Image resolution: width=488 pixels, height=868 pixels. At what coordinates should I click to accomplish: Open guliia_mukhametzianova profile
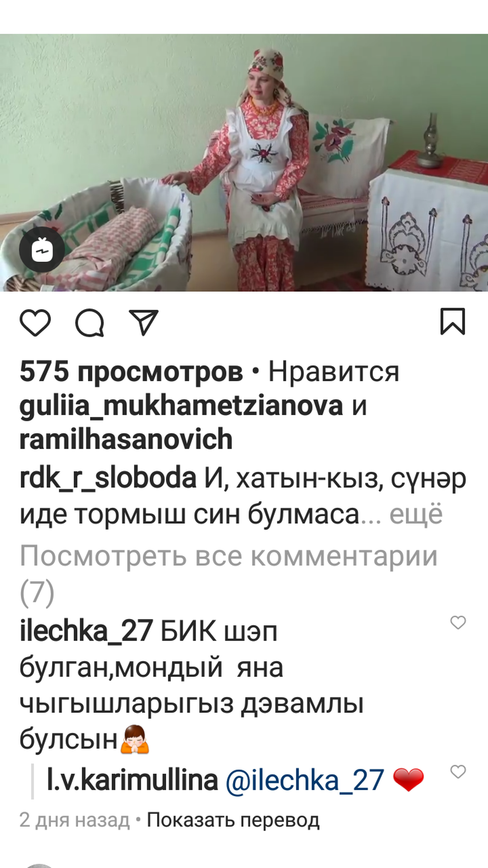click(181, 406)
